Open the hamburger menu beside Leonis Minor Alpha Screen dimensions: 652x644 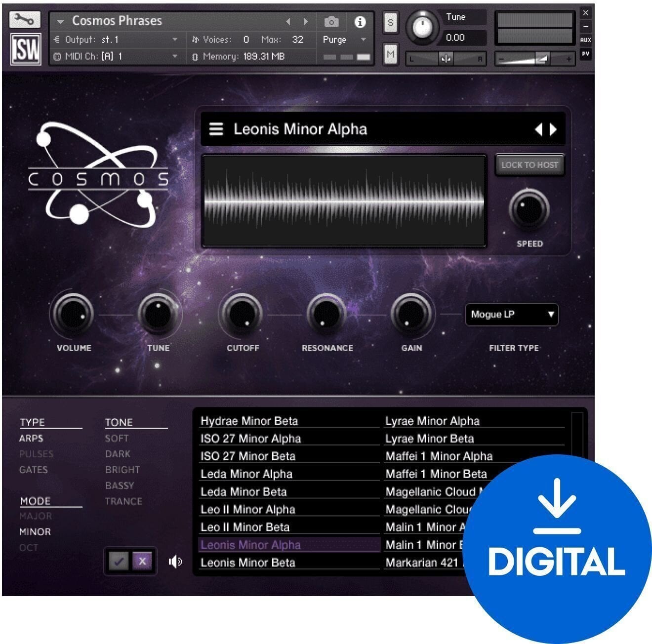click(216, 129)
